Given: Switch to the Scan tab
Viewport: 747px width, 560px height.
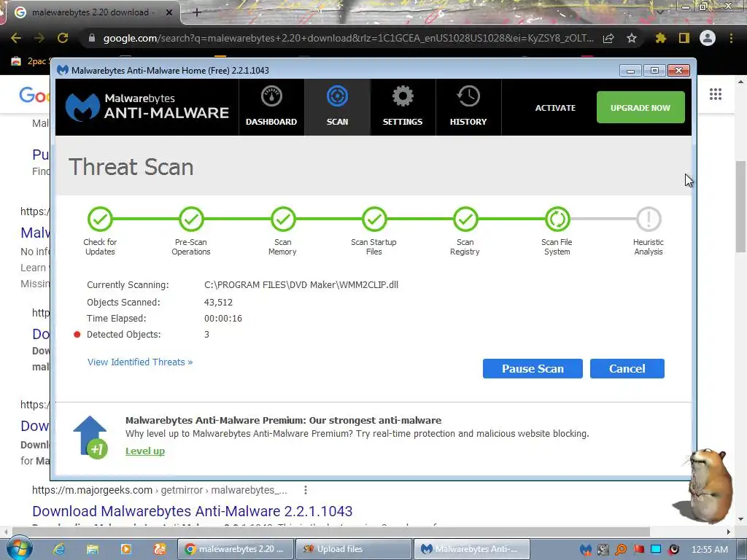Looking at the screenshot, I should click(337, 107).
